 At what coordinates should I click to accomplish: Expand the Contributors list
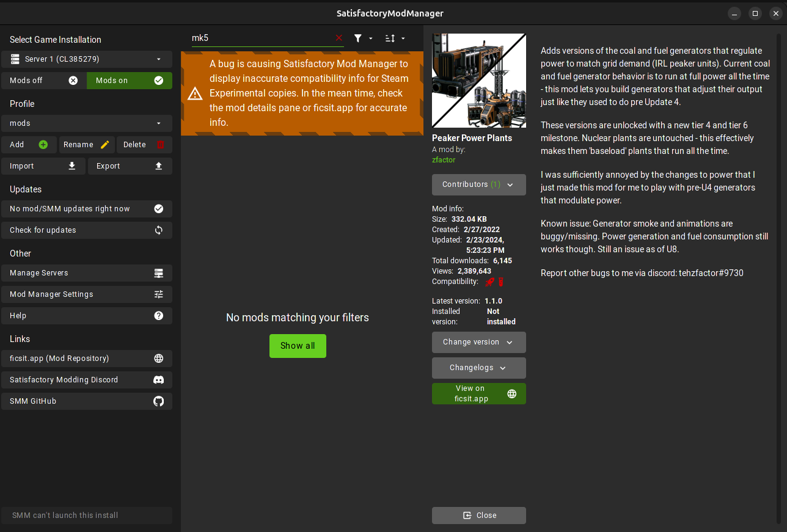(x=479, y=184)
